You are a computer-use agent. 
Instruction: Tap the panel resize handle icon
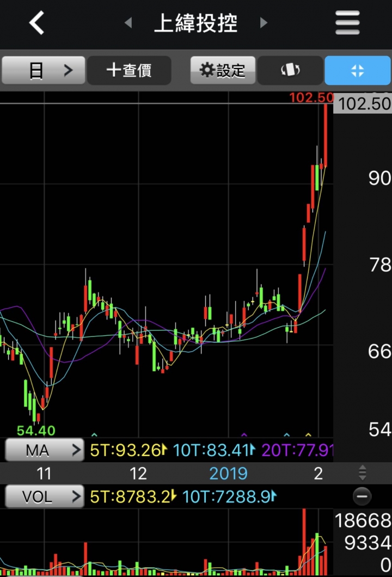pos(362,473)
